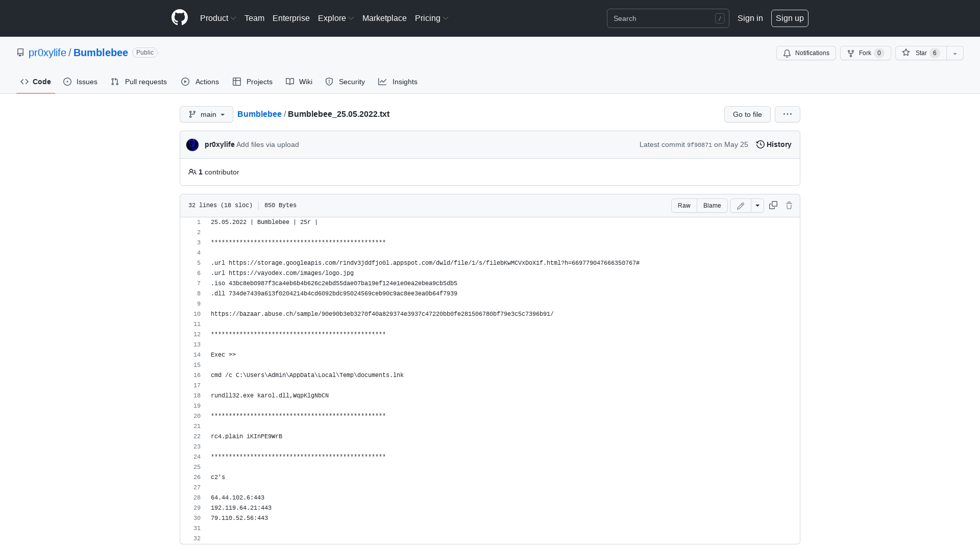Image resolution: width=980 pixels, height=551 pixels.
Task: Click the Public visibility badge
Action: (145, 53)
